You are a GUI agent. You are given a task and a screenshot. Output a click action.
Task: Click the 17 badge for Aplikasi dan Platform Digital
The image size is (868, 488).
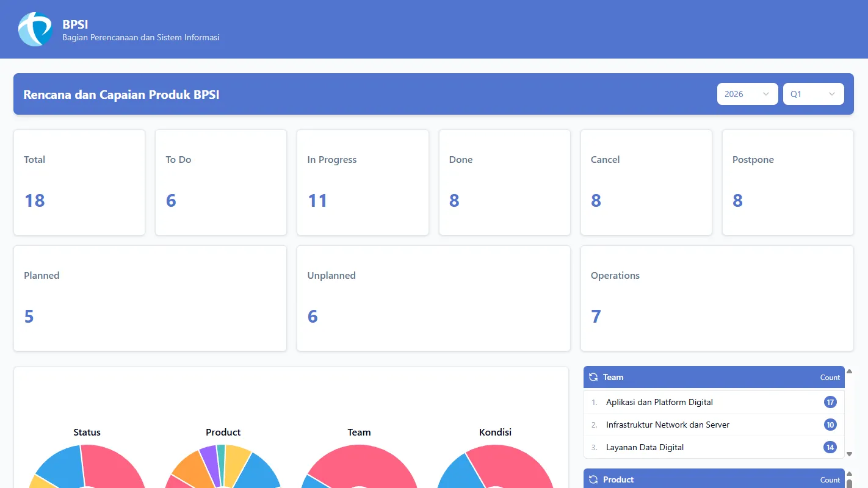click(x=830, y=402)
